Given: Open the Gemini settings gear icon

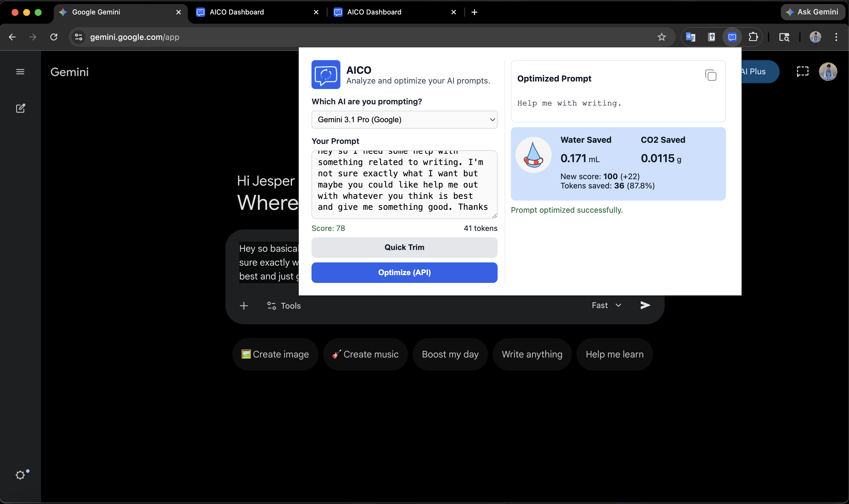Looking at the screenshot, I should click(21, 475).
